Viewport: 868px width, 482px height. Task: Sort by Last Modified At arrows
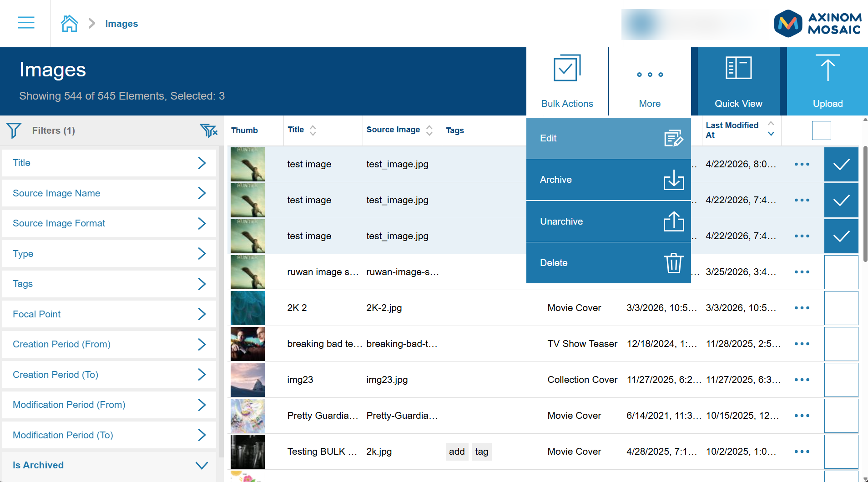pos(771,129)
